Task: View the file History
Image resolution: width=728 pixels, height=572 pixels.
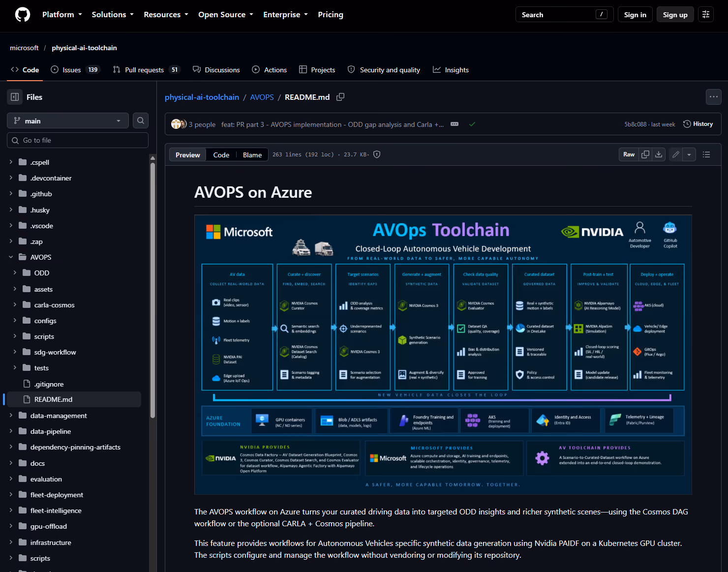Action: coord(698,124)
